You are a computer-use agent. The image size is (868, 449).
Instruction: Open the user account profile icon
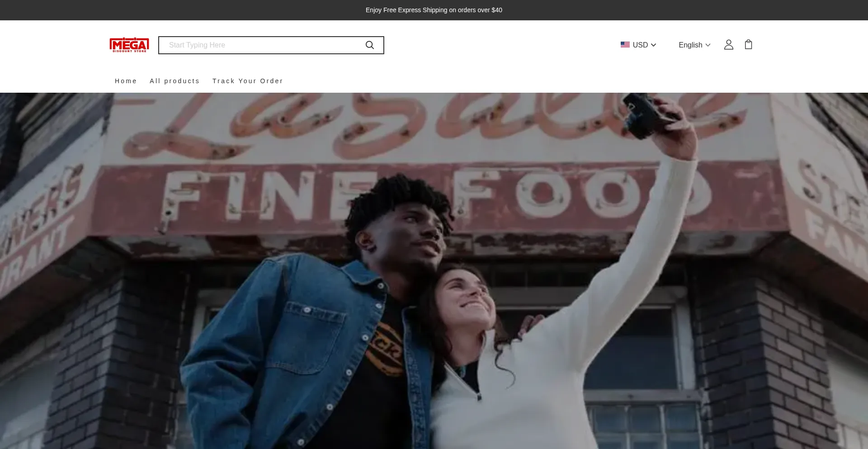point(728,45)
